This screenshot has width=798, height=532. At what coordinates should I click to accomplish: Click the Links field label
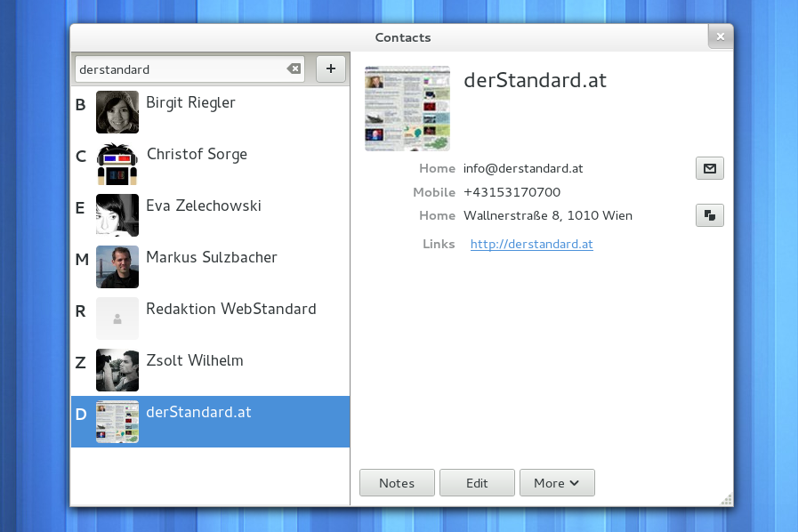click(x=439, y=245)
